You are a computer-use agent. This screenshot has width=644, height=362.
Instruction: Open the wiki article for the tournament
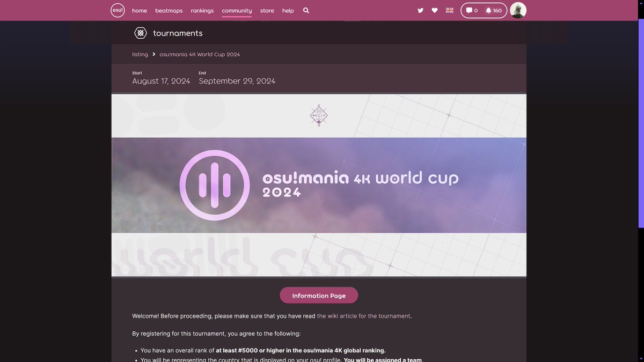pos(364,316)
